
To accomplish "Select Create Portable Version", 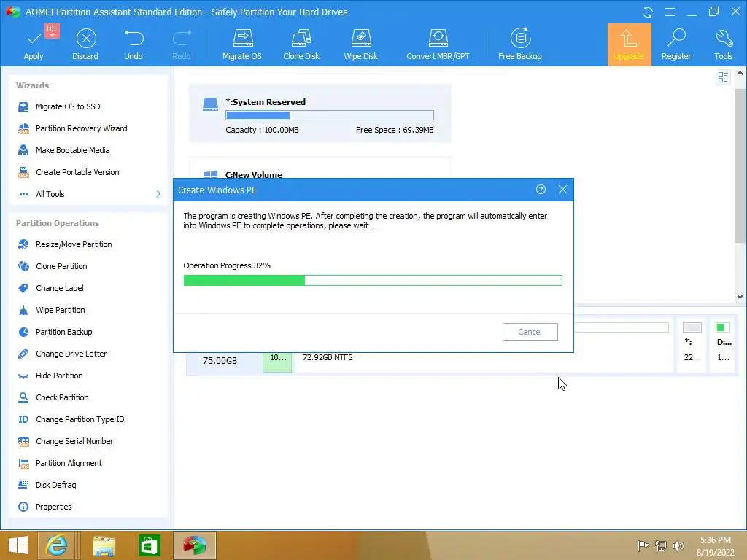I will click(77, 172).
